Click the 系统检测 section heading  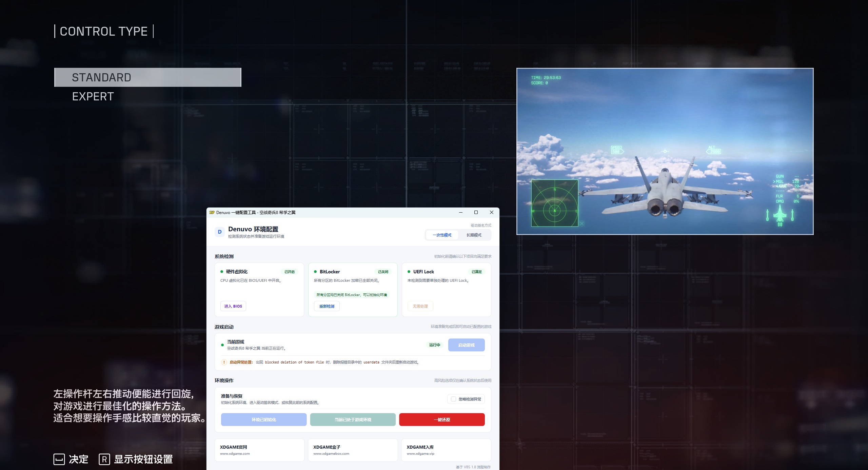pyautogui.click(x=224, y=256)
